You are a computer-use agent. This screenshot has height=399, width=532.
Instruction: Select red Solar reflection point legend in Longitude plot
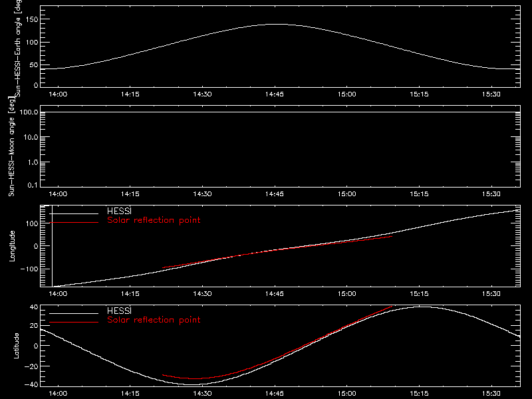pos(154,220)
